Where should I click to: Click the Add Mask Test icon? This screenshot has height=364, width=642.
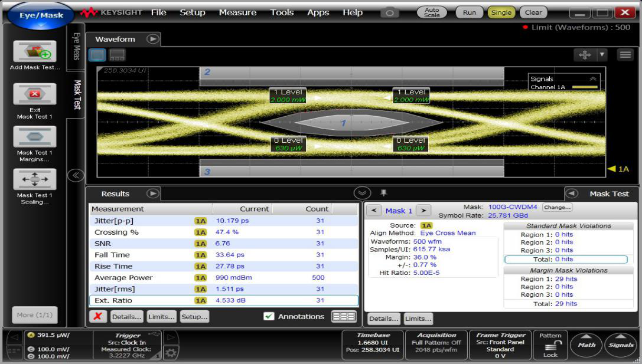tap(35, 52)
